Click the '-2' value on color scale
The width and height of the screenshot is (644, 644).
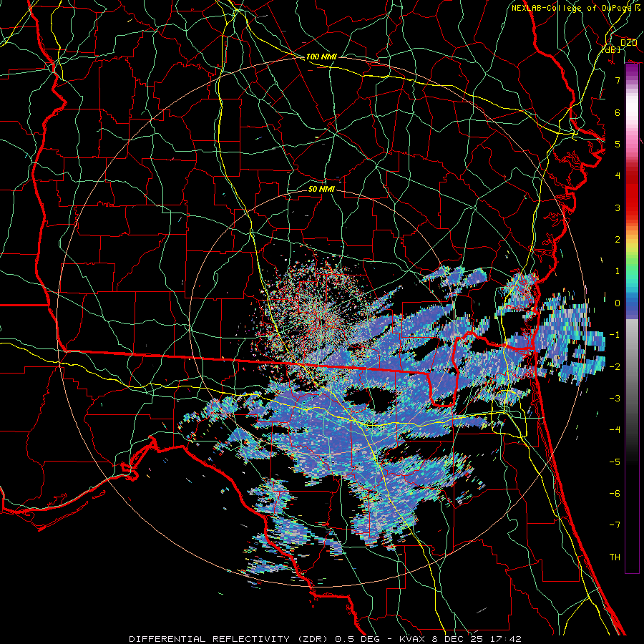615,367
